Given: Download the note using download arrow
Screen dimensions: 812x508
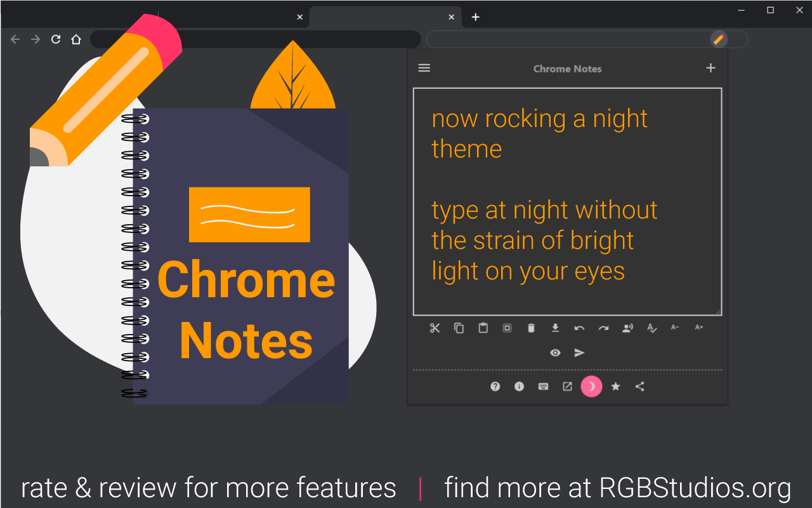Looking at the screenshot, I should pyautogui.click(x=555, y=328).
